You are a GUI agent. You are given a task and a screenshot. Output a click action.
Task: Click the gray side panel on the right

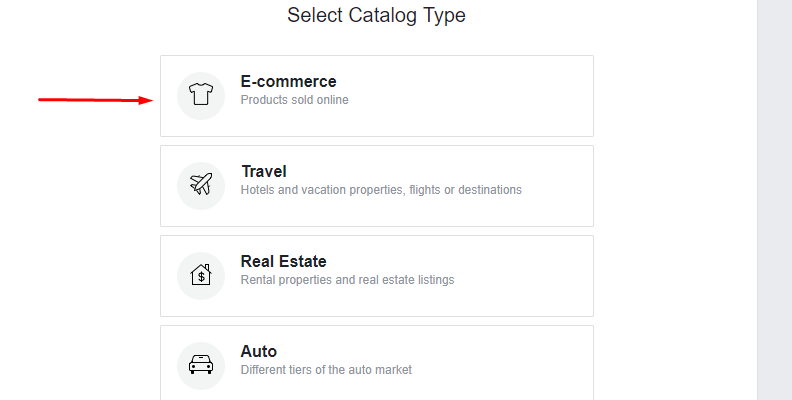pos(774,200)
